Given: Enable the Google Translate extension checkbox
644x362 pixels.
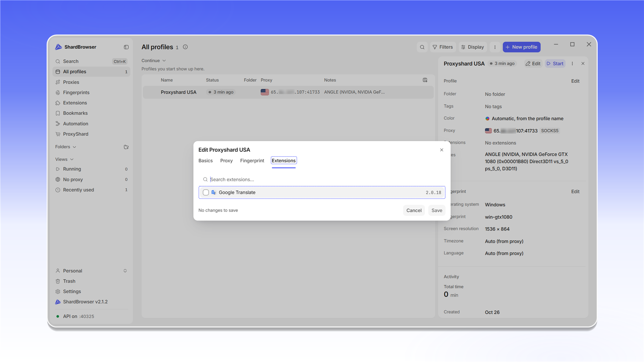Looking at the screenshot, I should coord(206,192).
